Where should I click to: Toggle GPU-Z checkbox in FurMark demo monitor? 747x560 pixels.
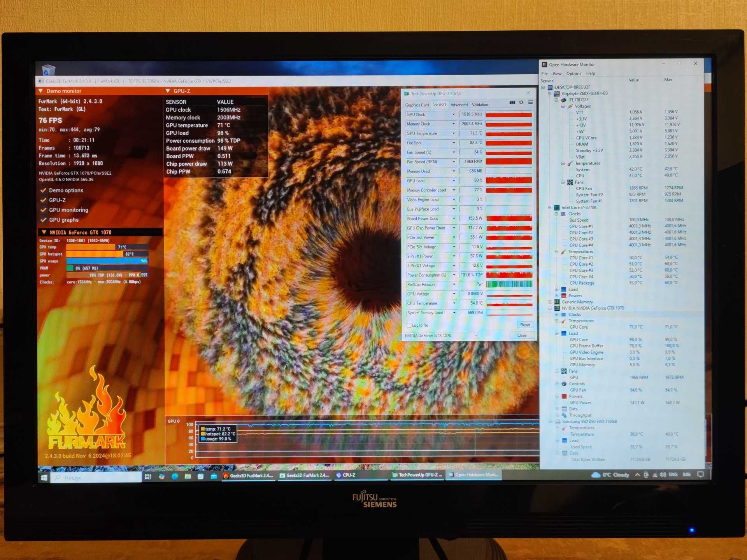coord(44,200)
